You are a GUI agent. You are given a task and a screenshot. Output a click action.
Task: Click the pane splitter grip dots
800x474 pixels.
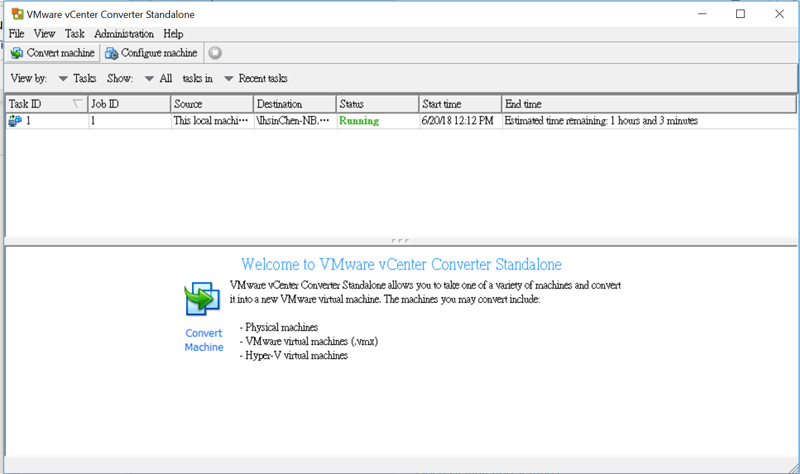pyautogui.click(x=400, y=240)
